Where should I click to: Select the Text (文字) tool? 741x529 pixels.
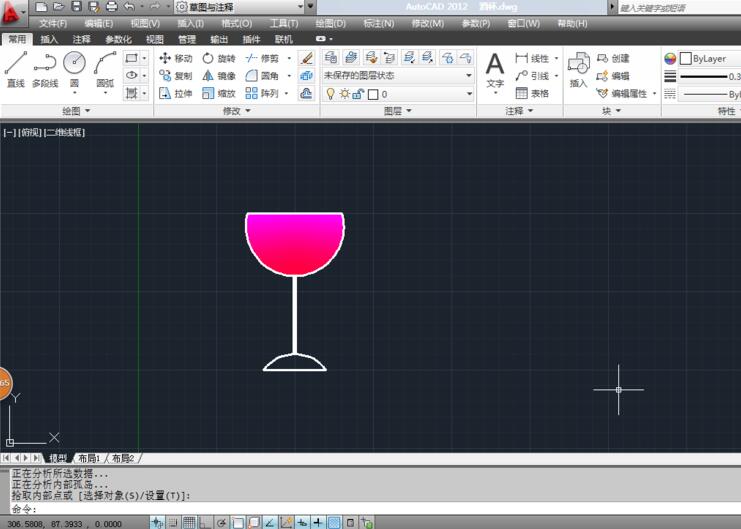(495, 71)
